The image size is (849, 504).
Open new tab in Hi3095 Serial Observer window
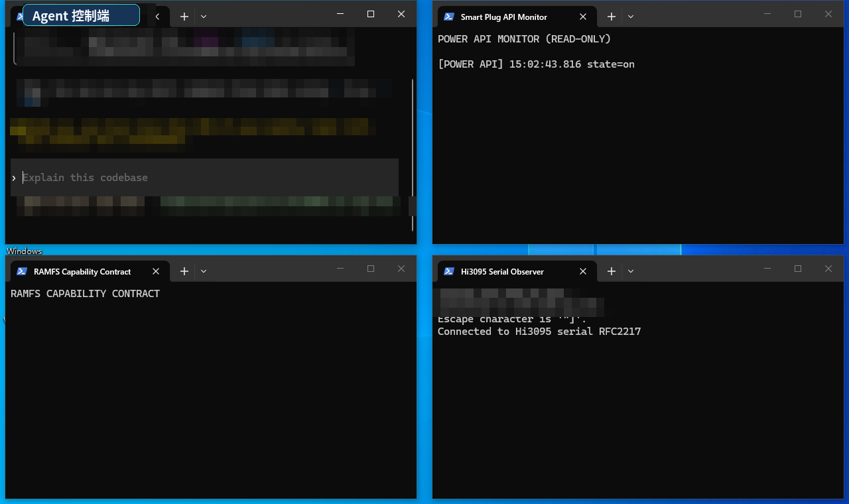(x=612, y=271)
